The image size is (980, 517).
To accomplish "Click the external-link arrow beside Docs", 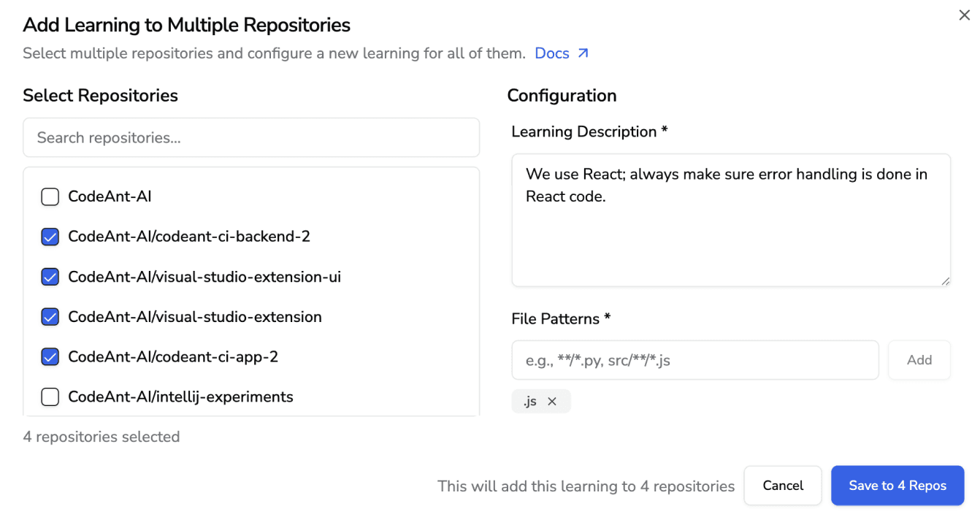I will pos(584,52).
